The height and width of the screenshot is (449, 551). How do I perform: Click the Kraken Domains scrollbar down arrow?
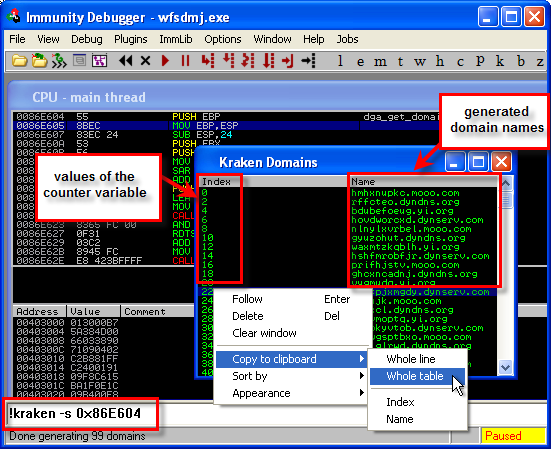pyautogui.click(x=506, y=368)
